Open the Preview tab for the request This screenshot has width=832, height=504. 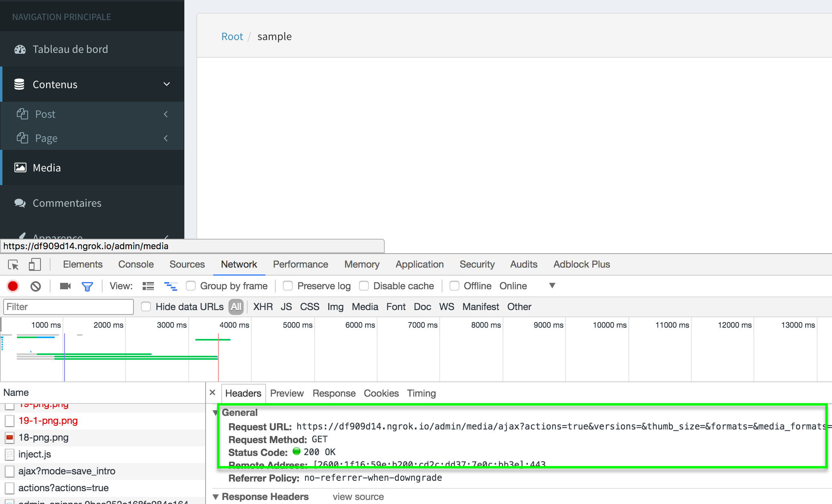[x=286, y=393]
